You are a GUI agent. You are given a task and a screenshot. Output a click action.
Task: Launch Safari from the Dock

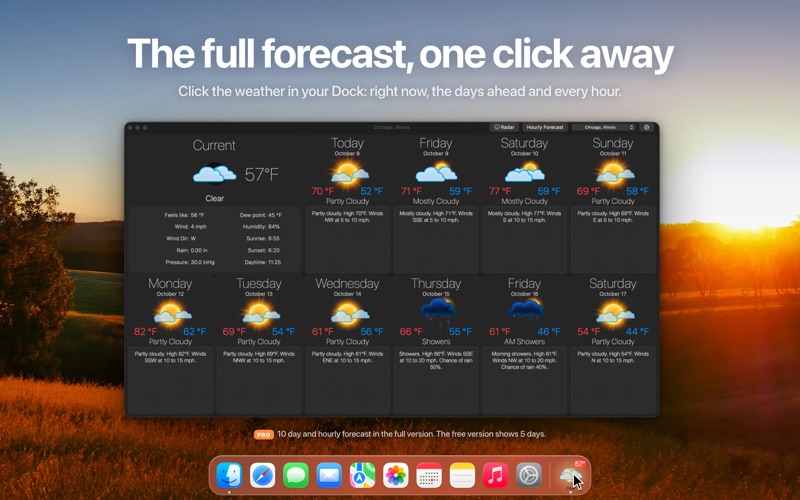point(262,475)
